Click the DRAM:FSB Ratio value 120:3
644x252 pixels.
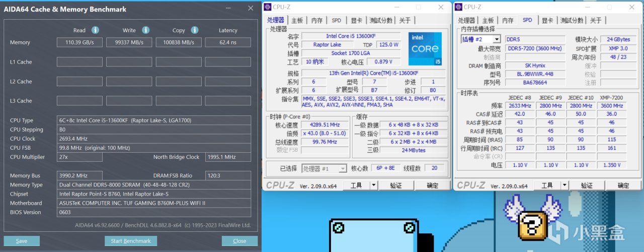coord(228,176)
